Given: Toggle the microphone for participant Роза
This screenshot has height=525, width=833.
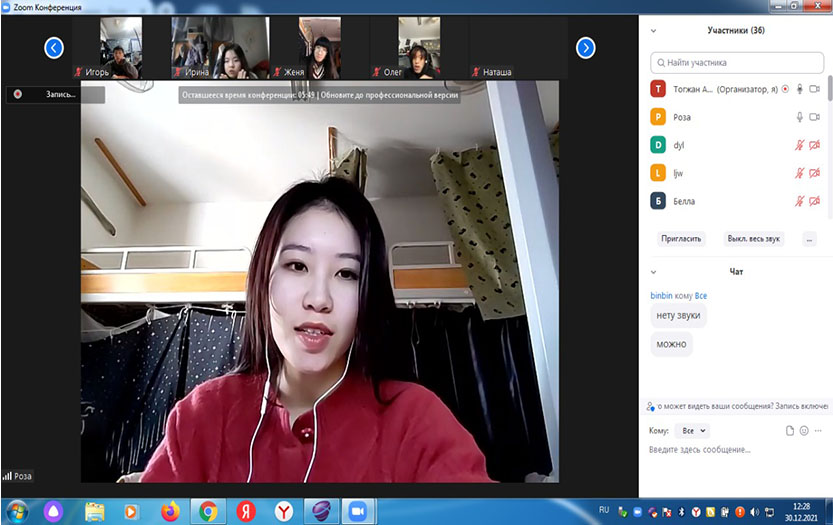Looking at the screenshot, I should [799, 117].
